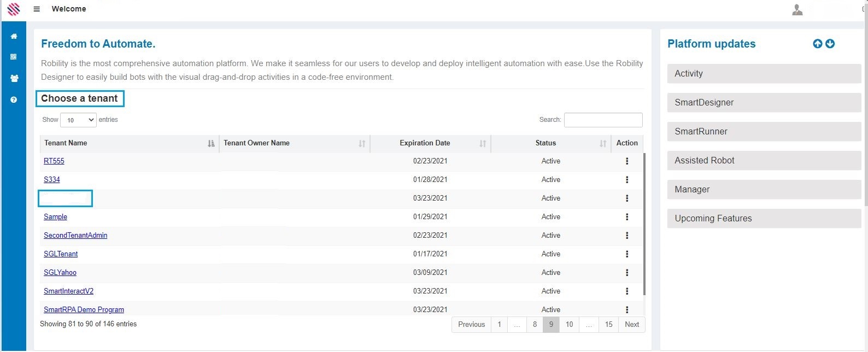Expand the SmartDesigner updates section
Viewport: 868px width, 352px height.
click(x=764, y=103)
